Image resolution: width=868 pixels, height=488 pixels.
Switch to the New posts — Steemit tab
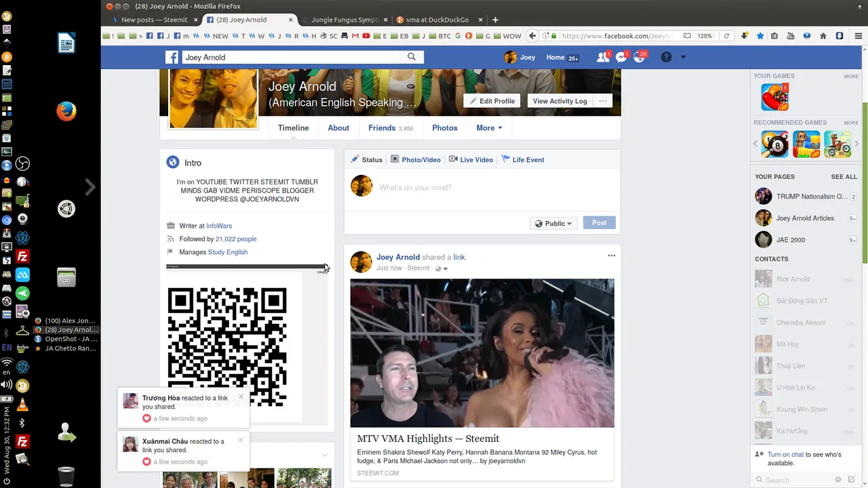coord(153,20)
